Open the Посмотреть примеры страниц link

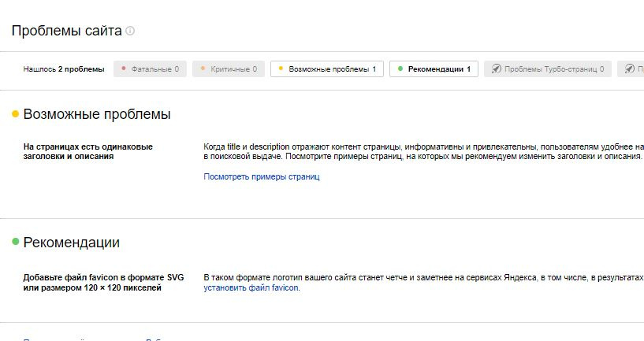(261, 176)
